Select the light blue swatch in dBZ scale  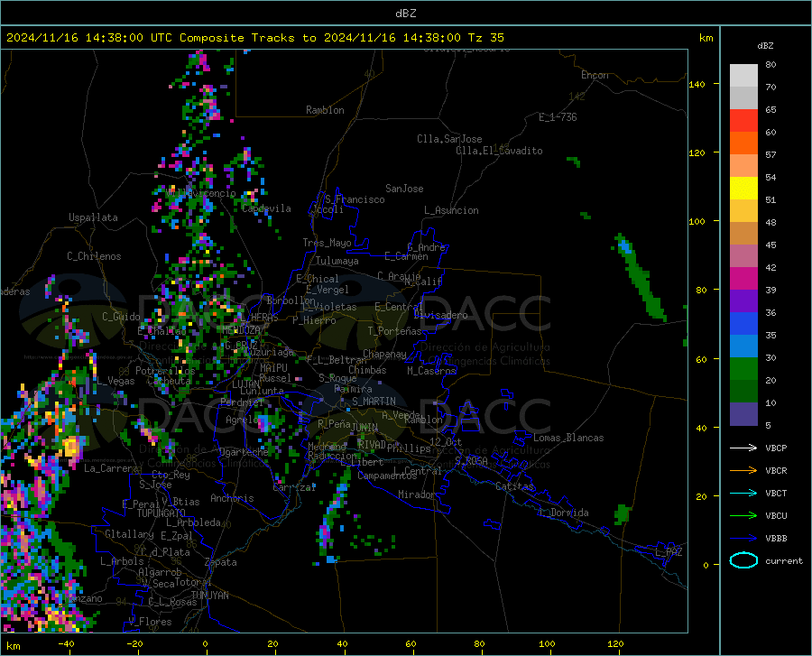(x=743, y=346)
